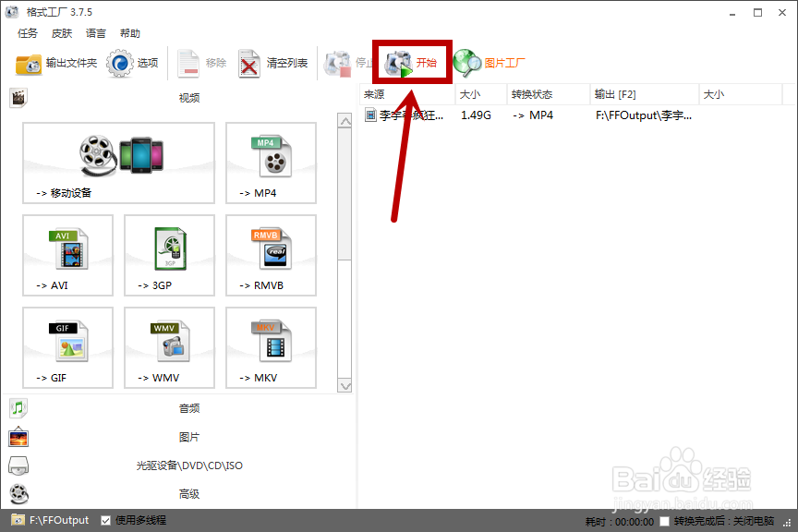The image size is (798, 532).
Task: Click the format list scrollbar thumb
Action: (345, 194)
